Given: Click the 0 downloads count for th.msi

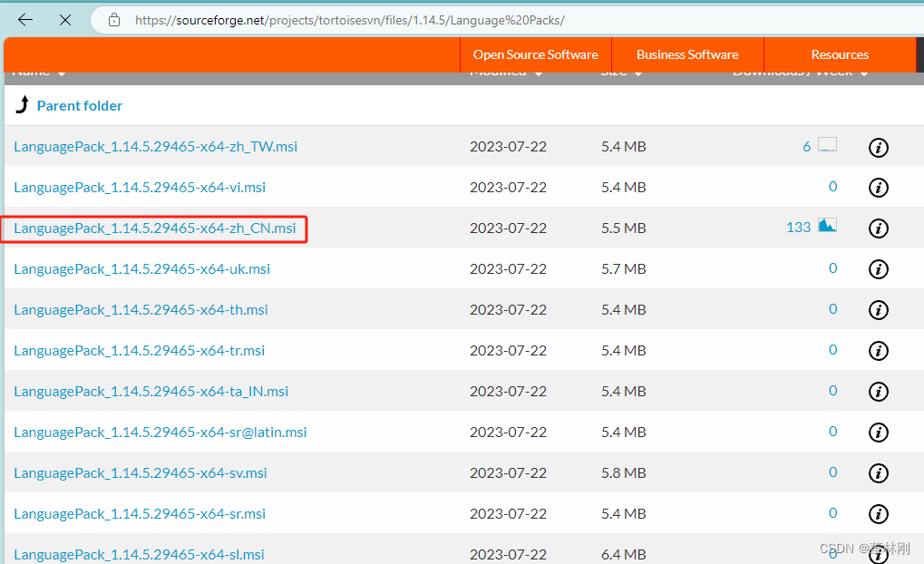Looking at the screenshot, I should pyautogui.click(x=832, y=309).
